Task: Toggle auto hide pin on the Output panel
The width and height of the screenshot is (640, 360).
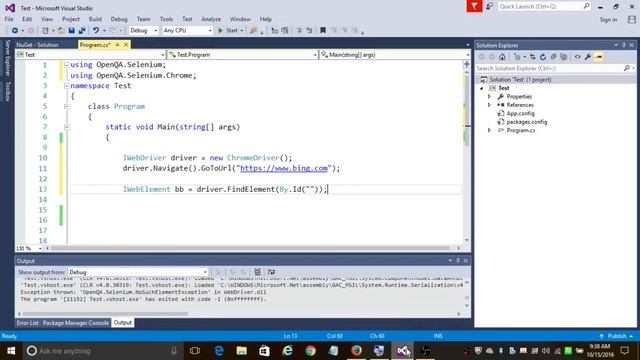Action: coord(458,260)
